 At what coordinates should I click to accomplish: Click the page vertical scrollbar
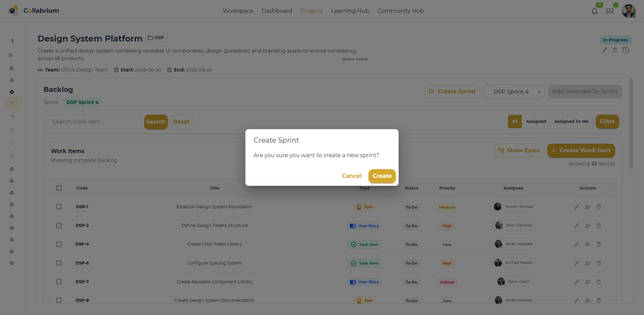pos(631,124)
